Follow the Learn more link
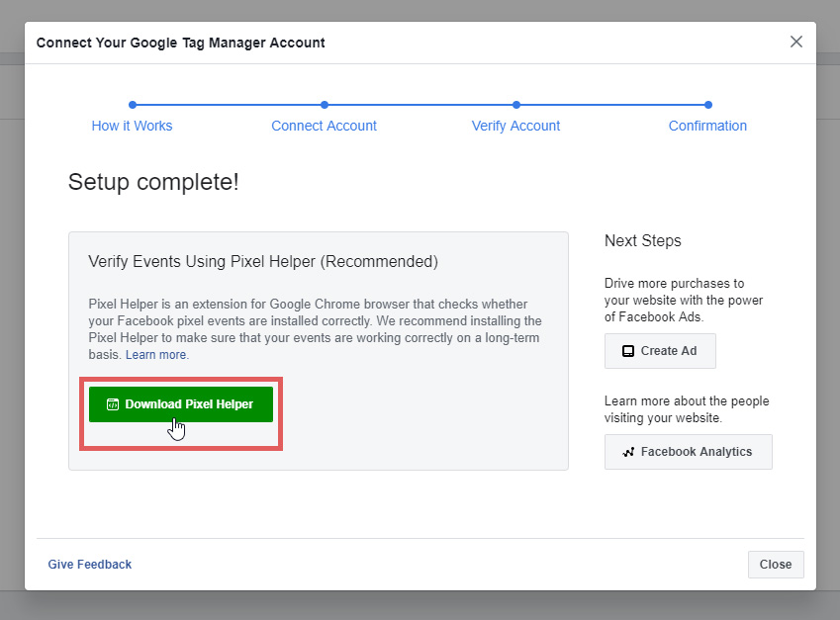Viewport: 840px width, 620px height. click(x=156, y=354)
